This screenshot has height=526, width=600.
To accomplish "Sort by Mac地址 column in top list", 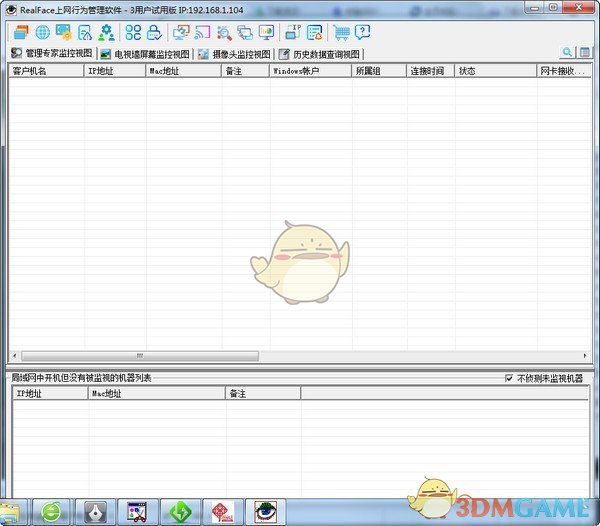I will [183, 71].
